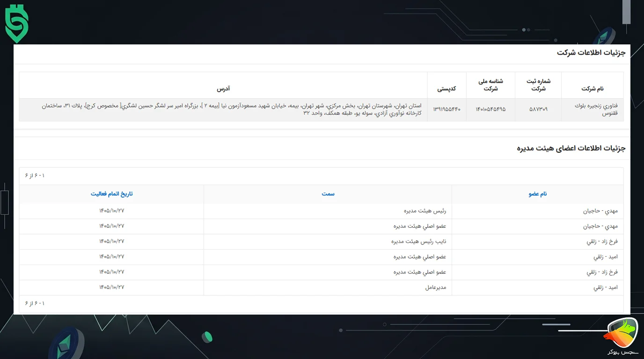Click heading 'جزئیات اطلاعات اعضای هیئت مدیره'
Image resolution: width=644 pixels, height=359 pixels.
click(x=571, y=149)
